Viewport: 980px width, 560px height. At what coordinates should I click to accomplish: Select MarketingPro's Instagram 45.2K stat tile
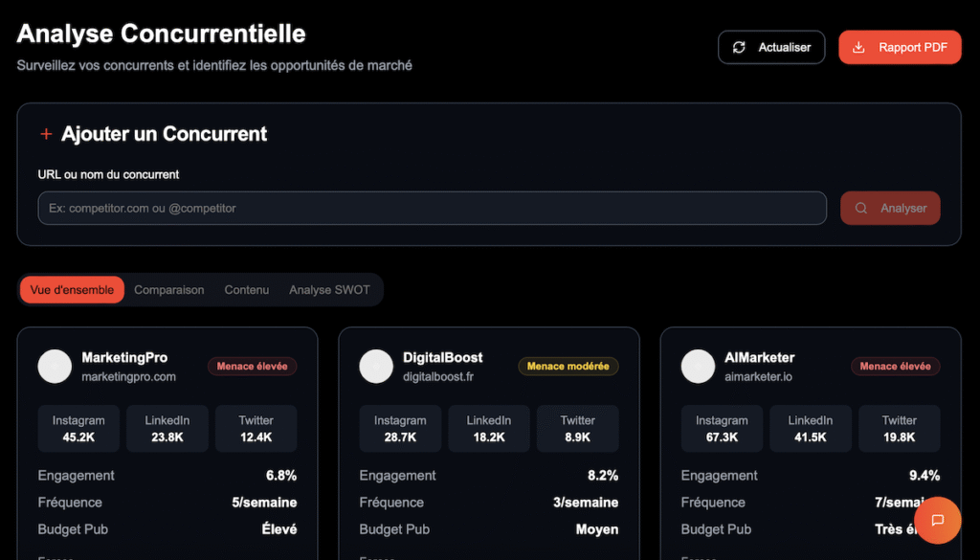[79, 429]
